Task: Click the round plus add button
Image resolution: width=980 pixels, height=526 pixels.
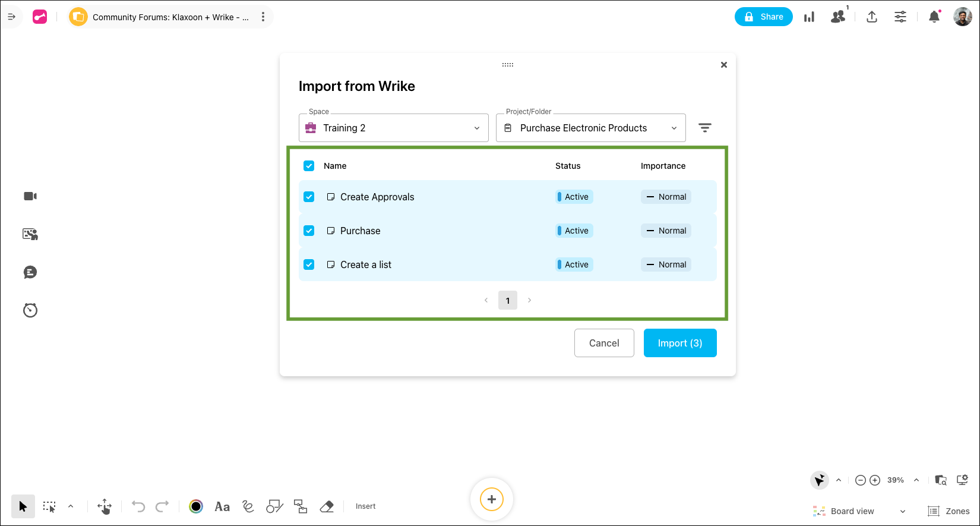Action: [492, 499]
